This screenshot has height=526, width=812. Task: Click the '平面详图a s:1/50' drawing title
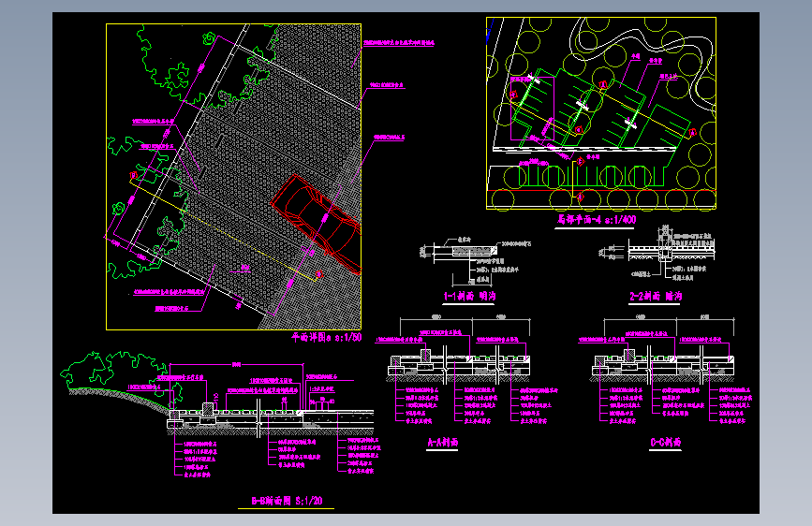tap(326, 338)
